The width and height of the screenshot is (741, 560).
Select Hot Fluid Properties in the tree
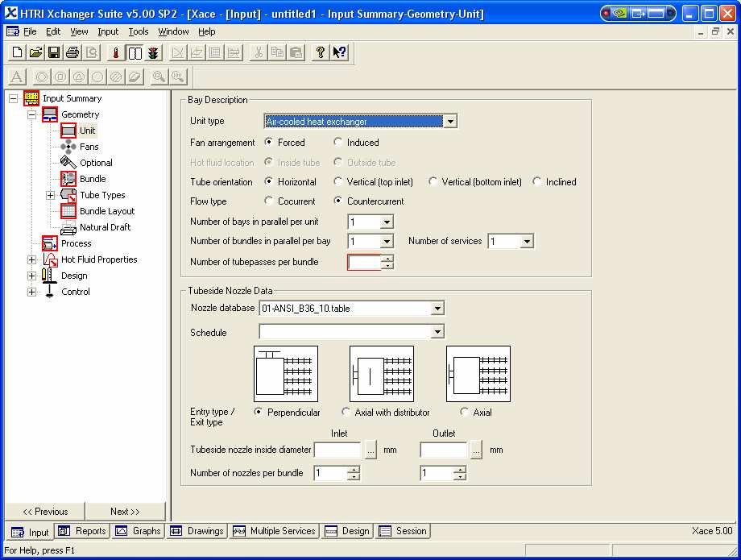click(x=99, y=259)
